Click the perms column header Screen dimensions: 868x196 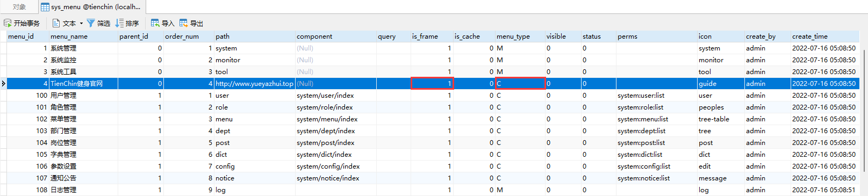[x=657, y=37]
